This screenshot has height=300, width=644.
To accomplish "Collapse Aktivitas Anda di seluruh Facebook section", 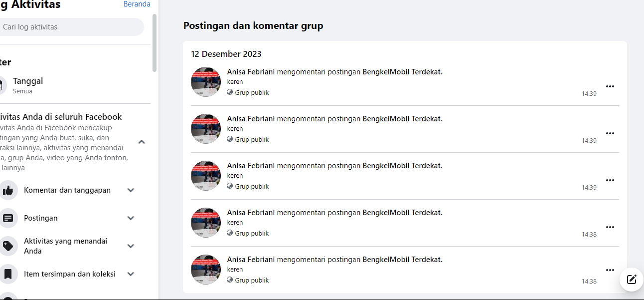I will (142, 142).
